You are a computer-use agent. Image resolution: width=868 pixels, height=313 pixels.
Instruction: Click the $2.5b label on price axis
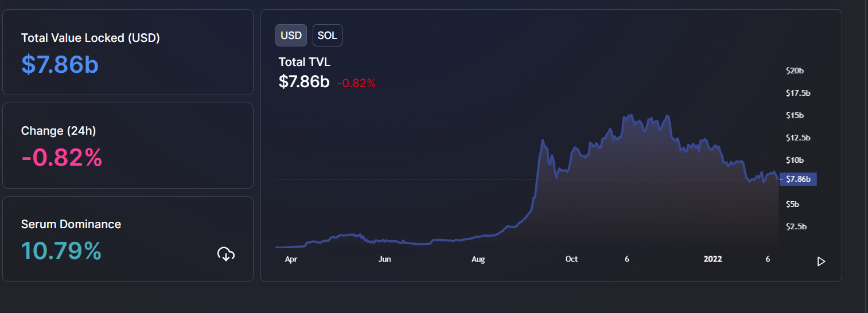[796, 226]
